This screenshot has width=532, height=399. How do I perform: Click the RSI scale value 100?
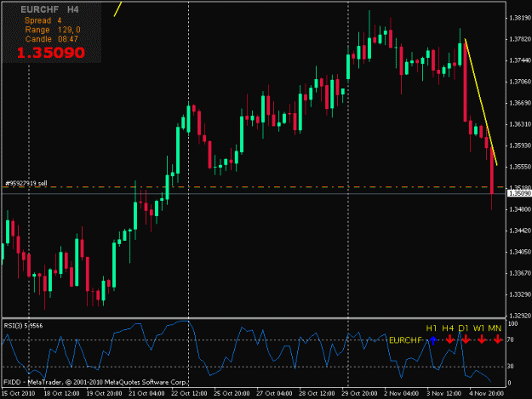[512, 324]
